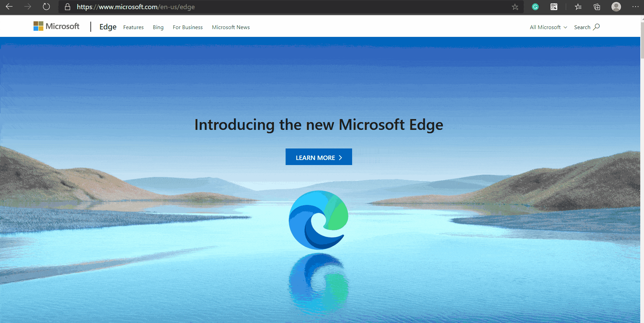Open the Collections panel
Image resolution: width=644 pixels, height=323 pixels.
pos(597,7)
